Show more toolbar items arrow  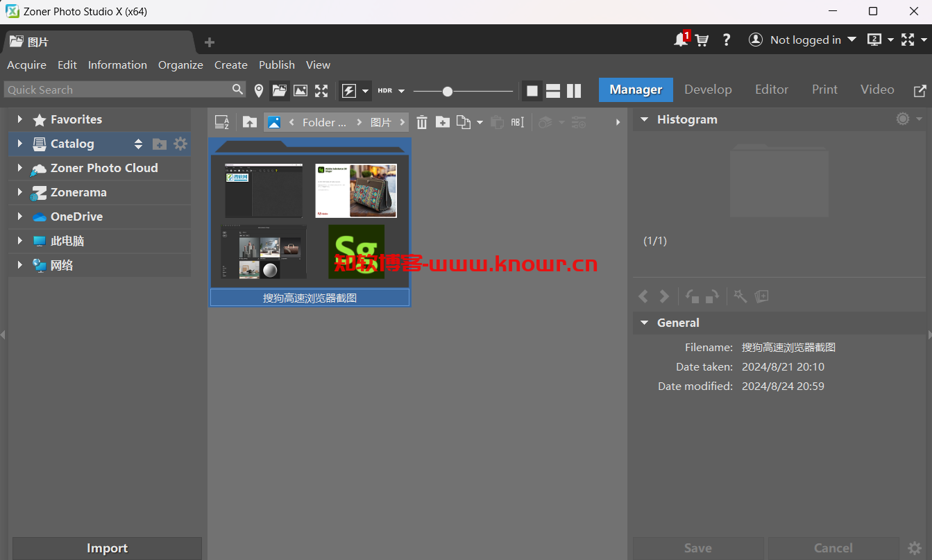618,122
